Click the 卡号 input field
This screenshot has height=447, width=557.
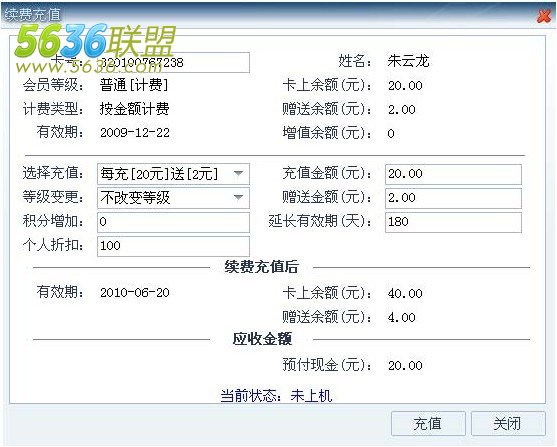coord(173,63)
